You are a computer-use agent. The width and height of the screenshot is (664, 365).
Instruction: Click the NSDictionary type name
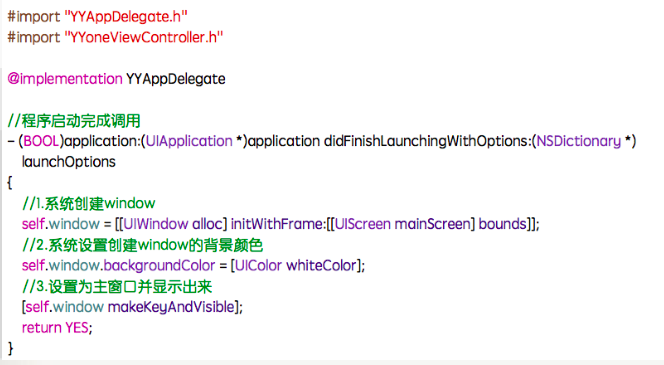click(578, 141)
